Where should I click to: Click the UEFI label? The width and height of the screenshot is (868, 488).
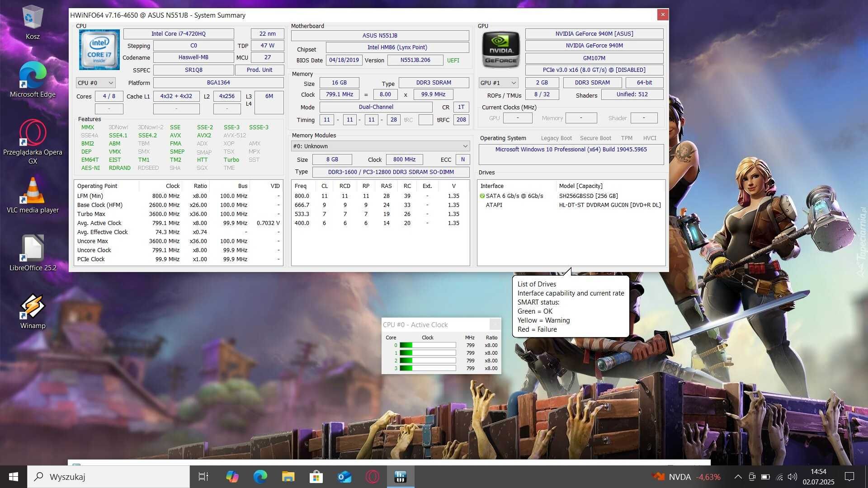point(453,61)
